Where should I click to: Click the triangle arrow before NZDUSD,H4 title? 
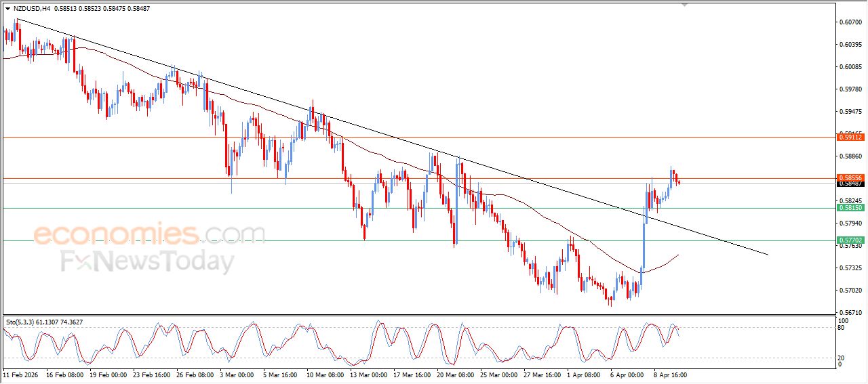pos(7,9)
